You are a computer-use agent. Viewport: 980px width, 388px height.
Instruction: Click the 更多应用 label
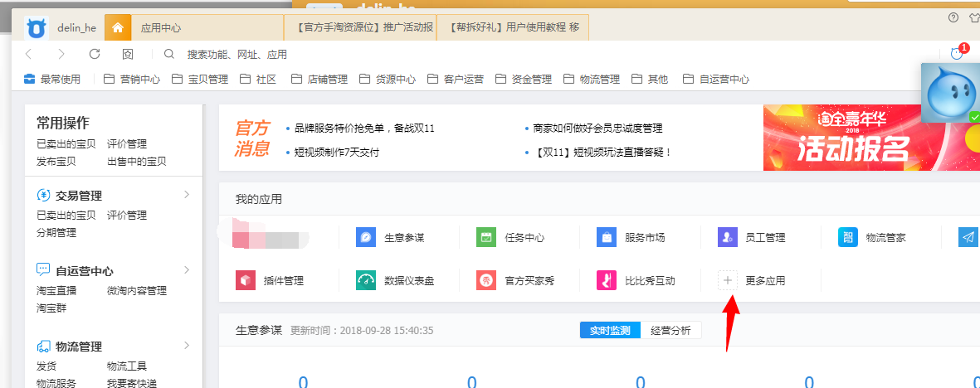[x=765, y=280]
